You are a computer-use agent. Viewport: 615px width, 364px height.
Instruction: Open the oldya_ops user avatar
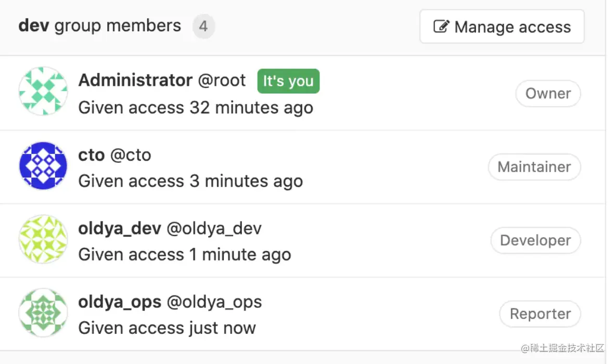(x=43, y=313)
